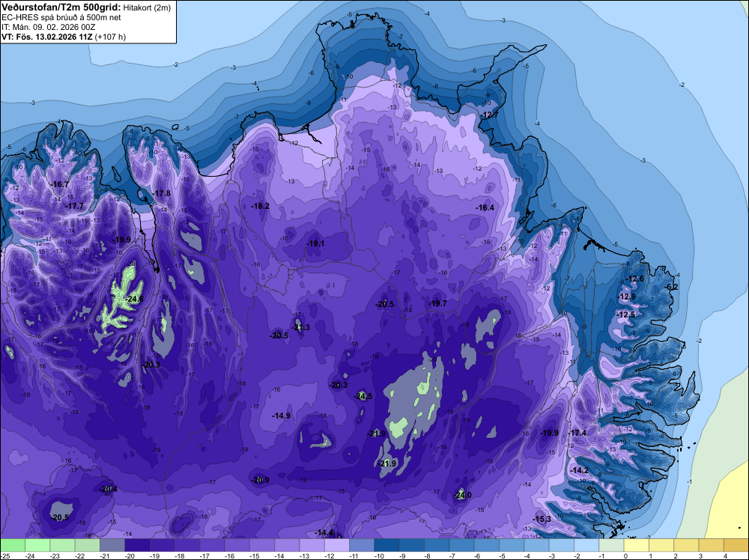749x560 pixels.
Task: Click the legend swatch starting at -7
Action: pos(462,546)
